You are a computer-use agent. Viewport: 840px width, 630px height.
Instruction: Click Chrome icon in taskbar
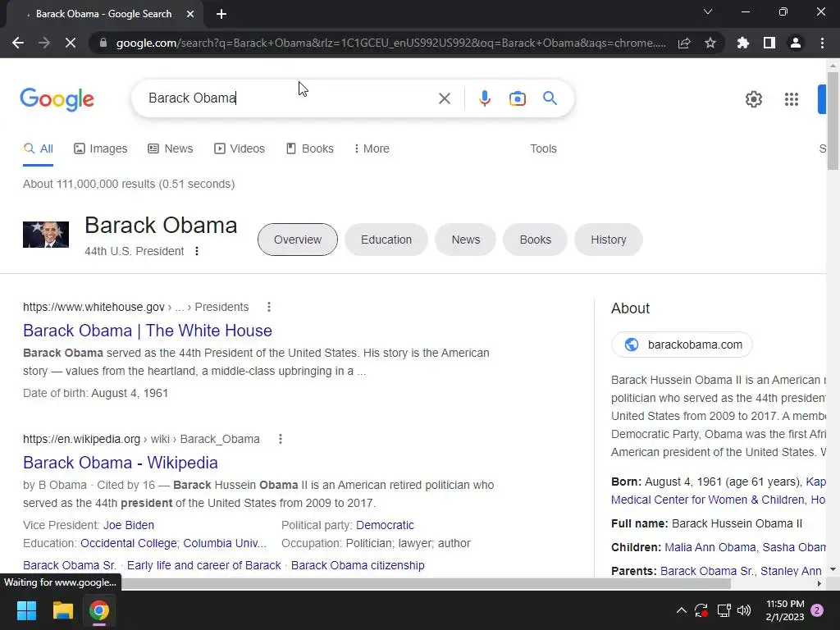(99, 610)
